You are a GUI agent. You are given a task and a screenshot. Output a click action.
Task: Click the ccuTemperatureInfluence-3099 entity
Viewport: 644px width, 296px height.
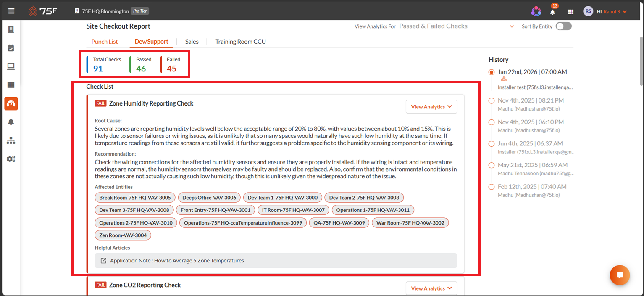(x=243, y=222)
